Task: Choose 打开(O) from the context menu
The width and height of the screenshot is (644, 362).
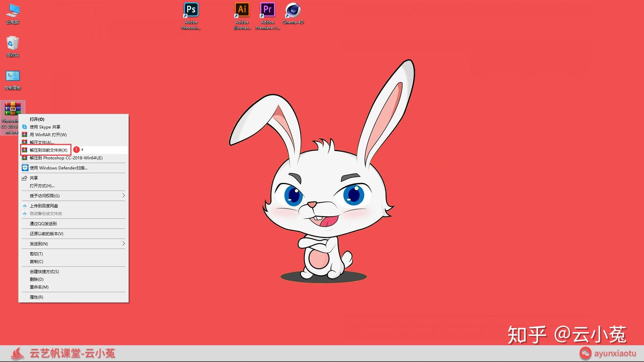Action: (x=73, y=119)
